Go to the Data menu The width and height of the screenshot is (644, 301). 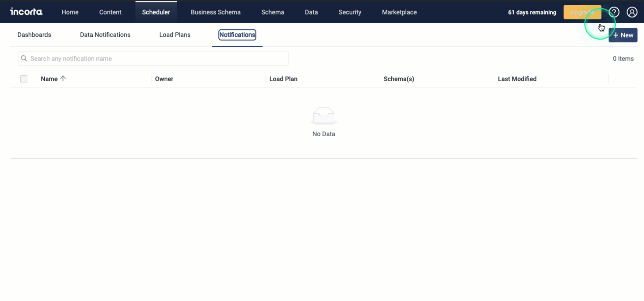(x=311, y=12)
